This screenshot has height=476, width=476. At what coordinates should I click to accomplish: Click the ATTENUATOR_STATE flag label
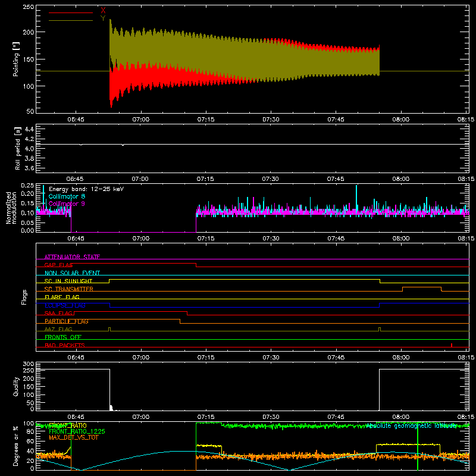[x=72, y=257]
